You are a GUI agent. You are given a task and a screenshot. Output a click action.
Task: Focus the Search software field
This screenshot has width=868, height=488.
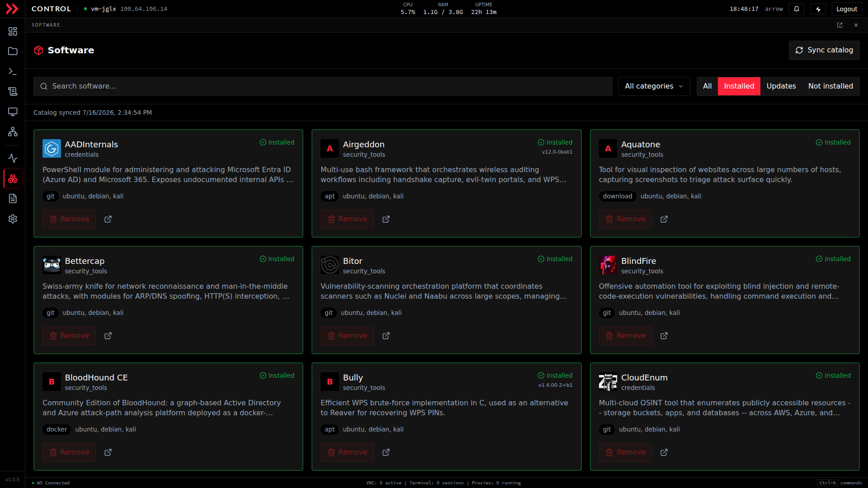pos(323,86)
